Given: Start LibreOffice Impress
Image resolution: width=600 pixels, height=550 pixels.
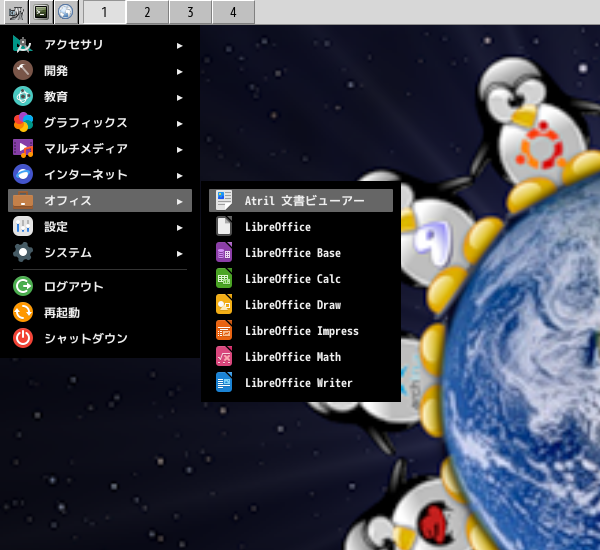Looking at the screenshot, I should (x=301, y=331).
